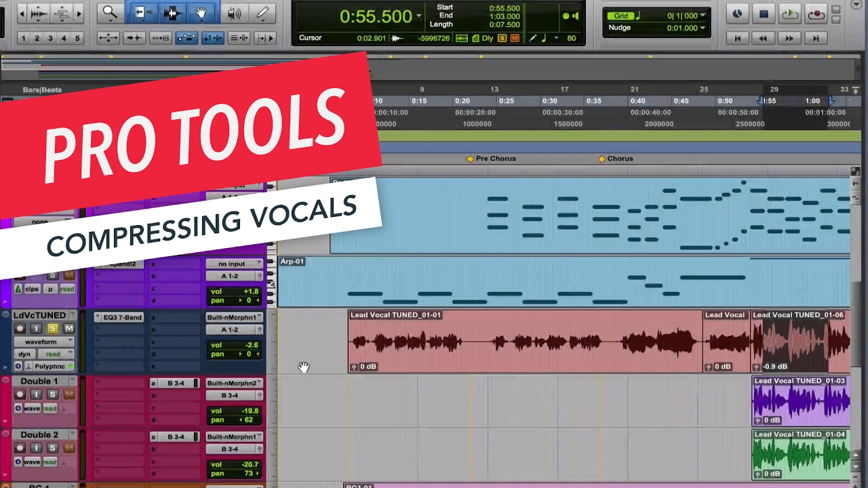Record-enable the LdVcTUNED track
Image resolution: width=868 pixels, height=488 pixels.
tap(20, 329)
